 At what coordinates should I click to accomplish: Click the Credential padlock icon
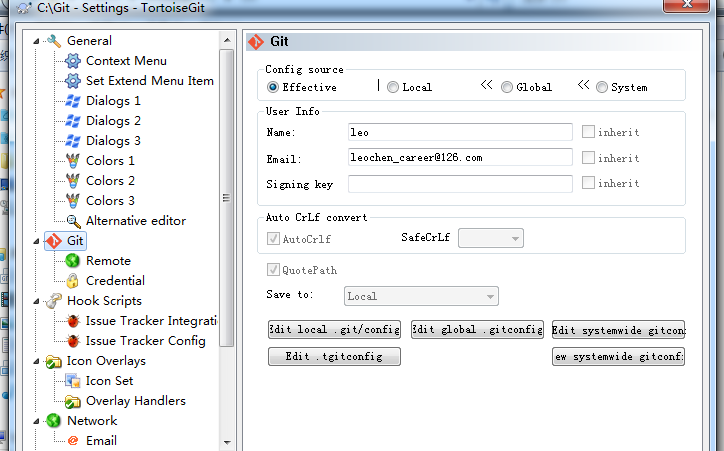pos(72,281)
